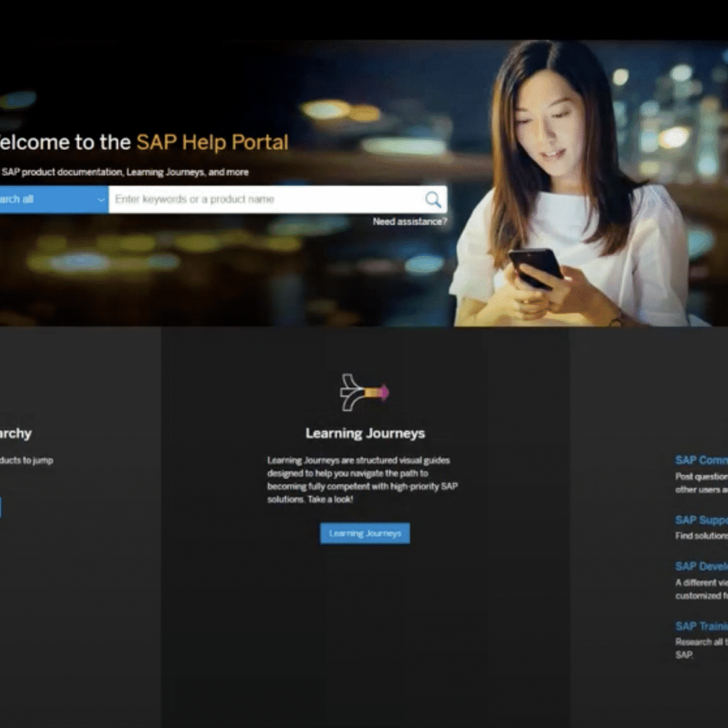Click the Learning Journeys branching arrow icon
728x728 pixels.
[x=364, y=393]
